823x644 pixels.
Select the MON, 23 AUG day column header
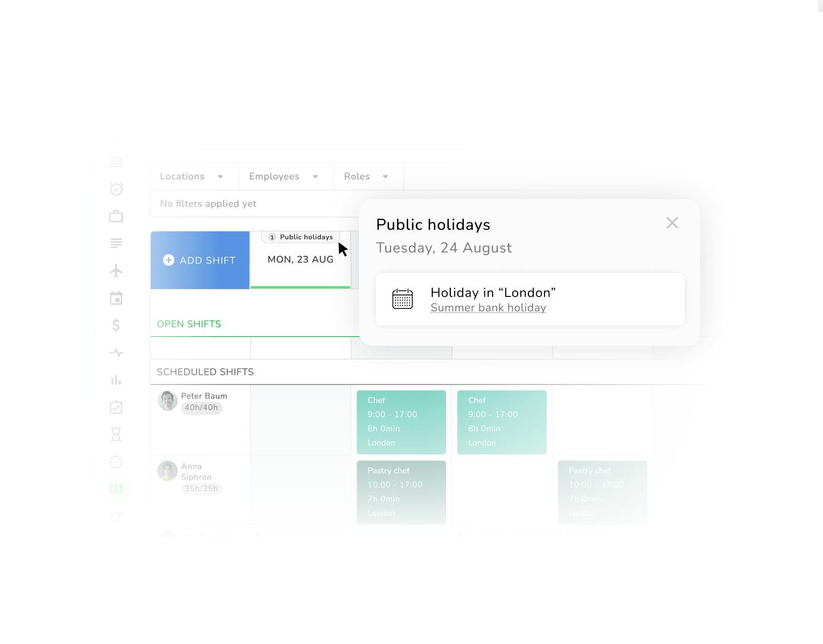[x=301, y=259]
